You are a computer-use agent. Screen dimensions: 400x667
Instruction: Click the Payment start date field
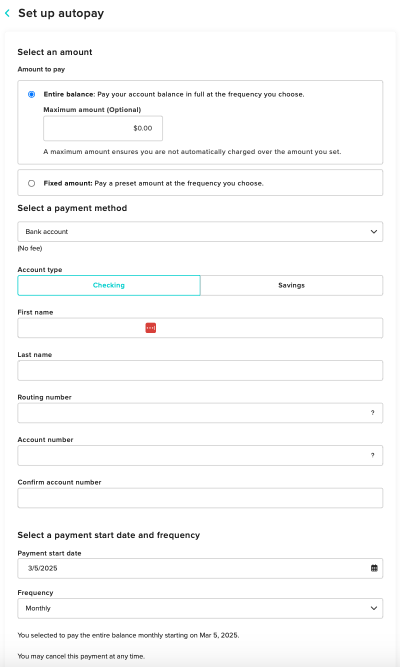click(200, 568)
